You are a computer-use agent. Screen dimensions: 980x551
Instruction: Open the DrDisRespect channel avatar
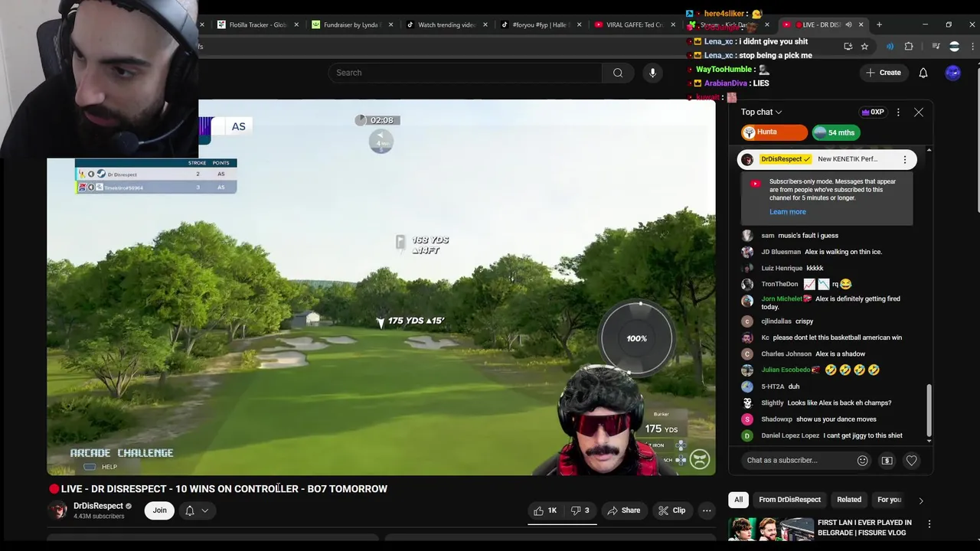57,510
